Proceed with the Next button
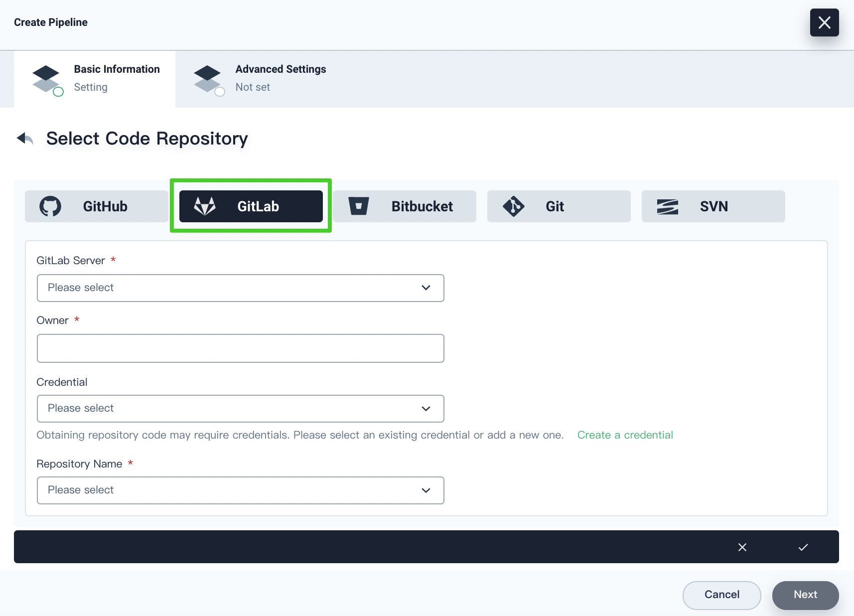This screenshot has height=616, width=854. coord(805,595)
